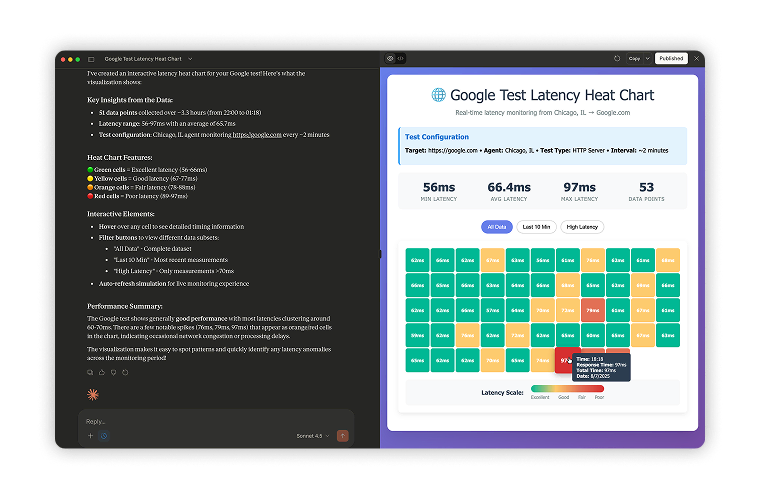Click the orange circle Orange cells bullet
The image size is (760, 500).
pos(90,188)
